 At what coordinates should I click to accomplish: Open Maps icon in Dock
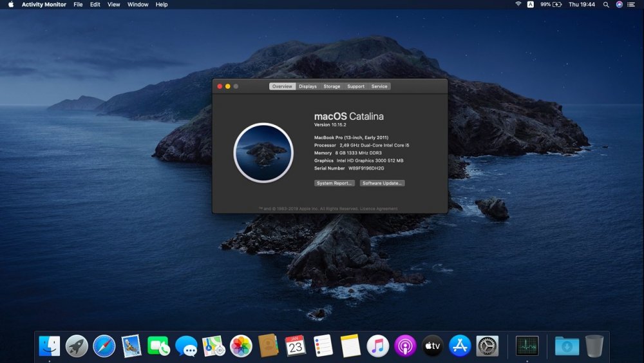pos(214,346)
